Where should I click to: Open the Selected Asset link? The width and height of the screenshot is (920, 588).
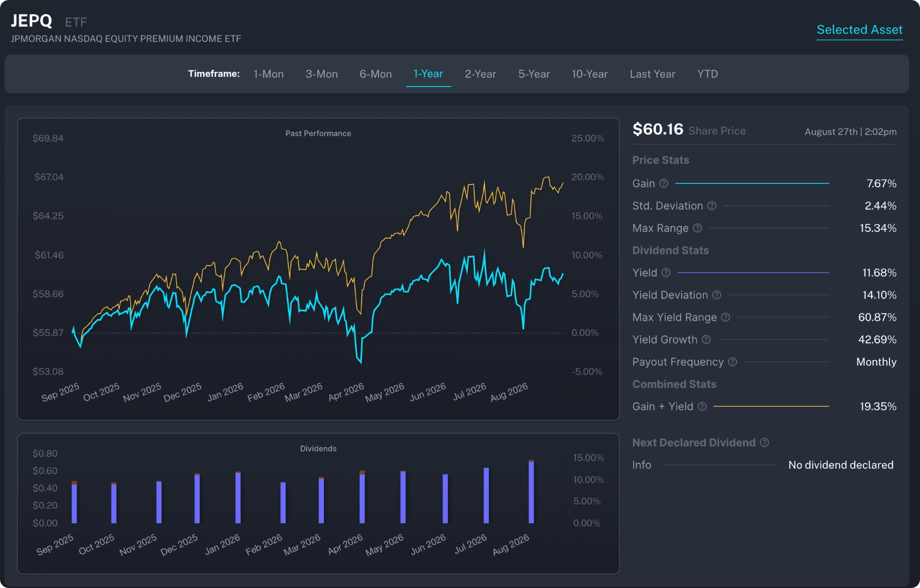(860, 30)
